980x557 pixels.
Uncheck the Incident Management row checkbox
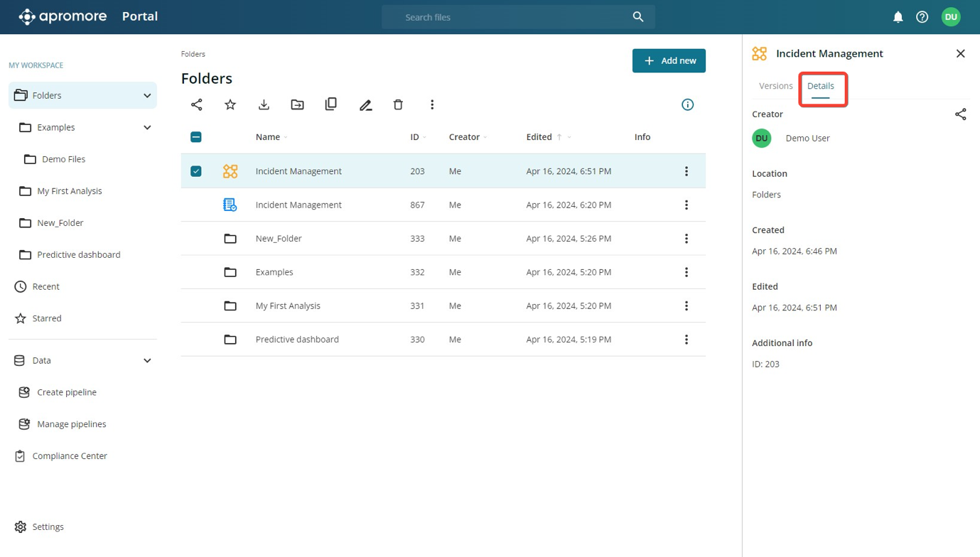196,171
